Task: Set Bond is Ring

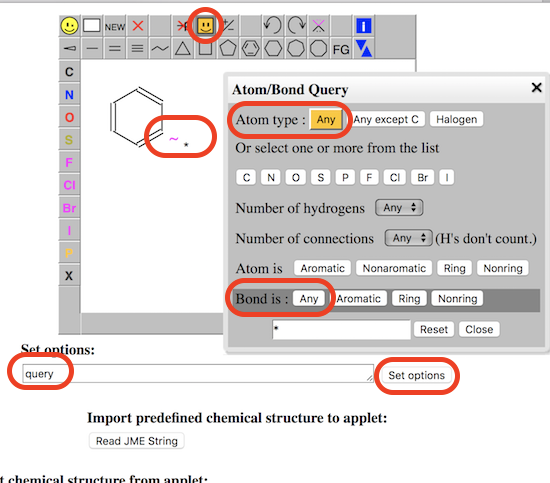Action: click(409, 298)
